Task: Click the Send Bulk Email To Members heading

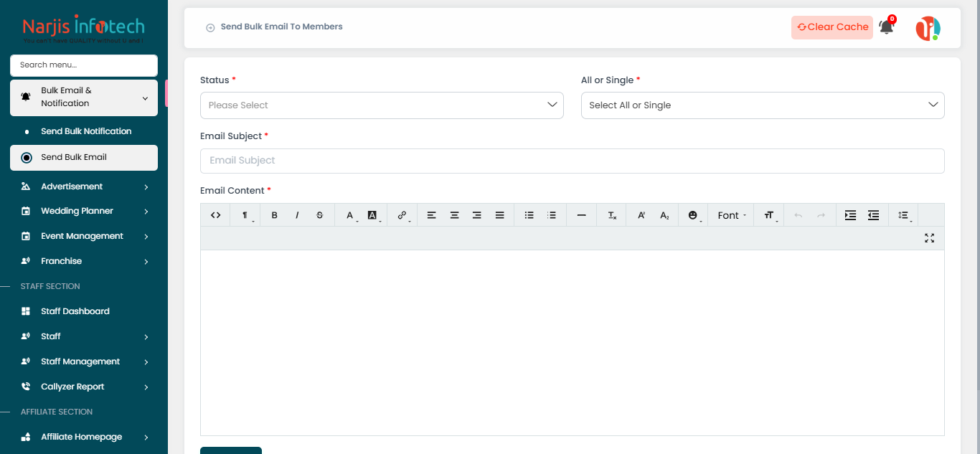Action: [x=281, y=27]
